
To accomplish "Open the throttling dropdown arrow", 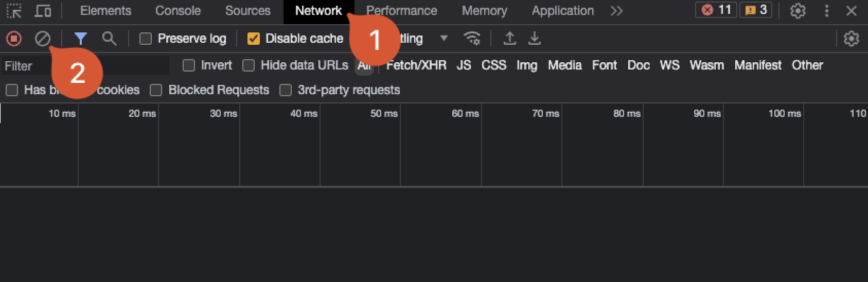I will pos(444,39).
